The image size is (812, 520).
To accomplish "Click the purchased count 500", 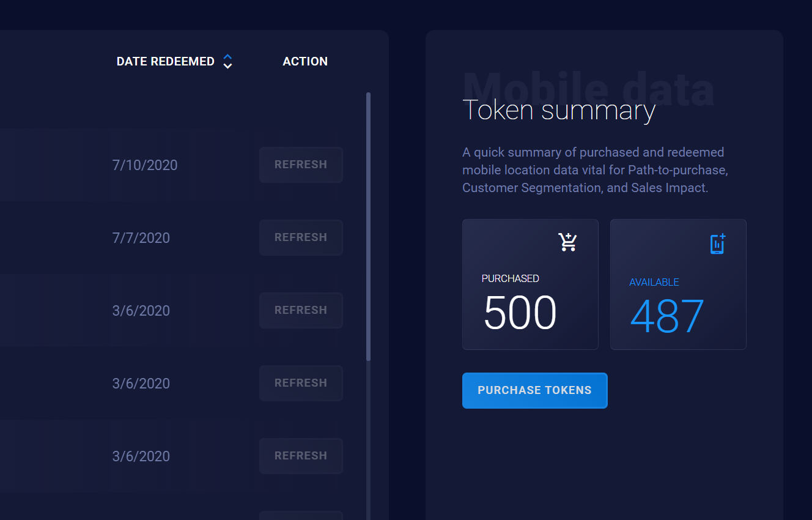I will [520, 313].
